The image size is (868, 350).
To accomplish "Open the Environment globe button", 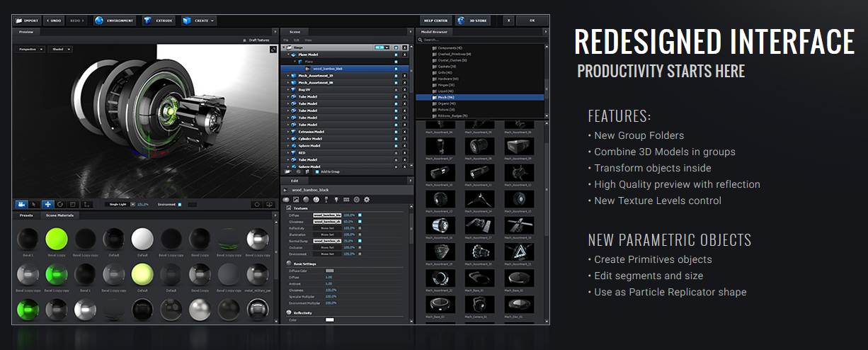I will (114, 21).
